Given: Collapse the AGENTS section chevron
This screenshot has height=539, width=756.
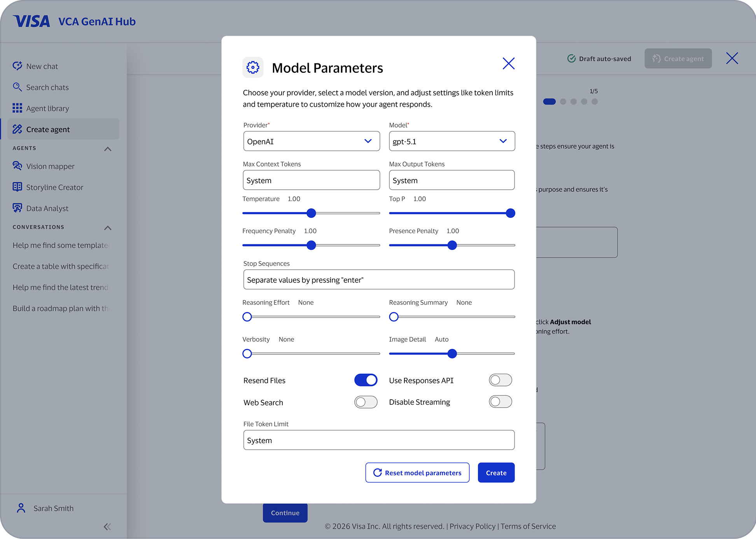Looking at the screenshot, I should tap(108, 149).
